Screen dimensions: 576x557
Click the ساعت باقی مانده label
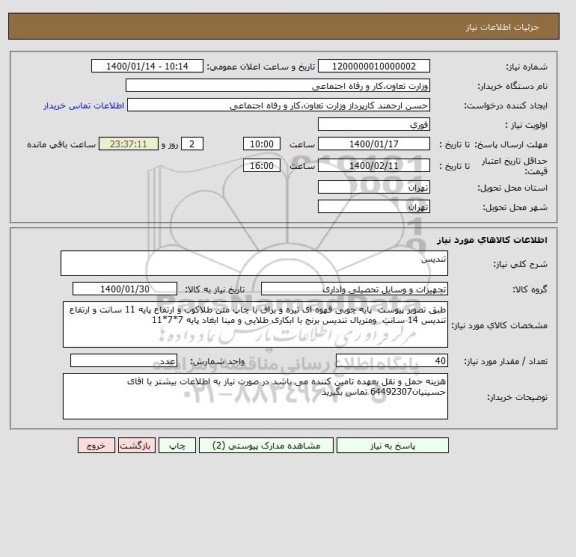click(x=61, y=144)
